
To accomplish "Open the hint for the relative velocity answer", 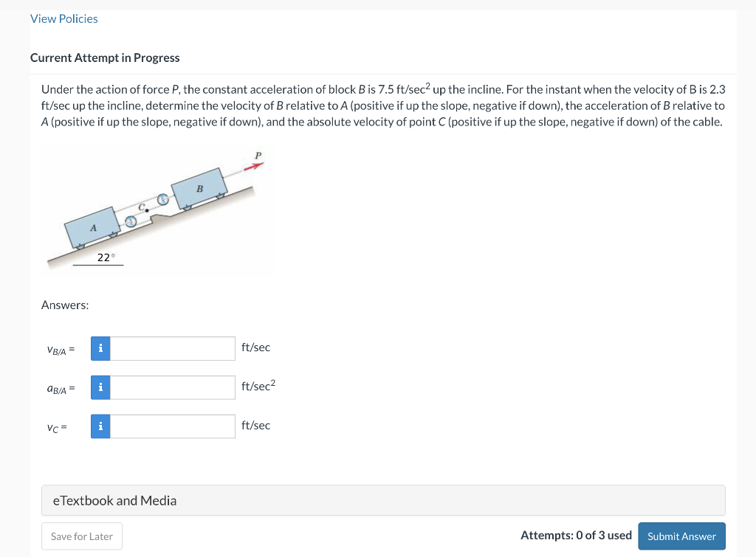I will (x=100, y=347).
